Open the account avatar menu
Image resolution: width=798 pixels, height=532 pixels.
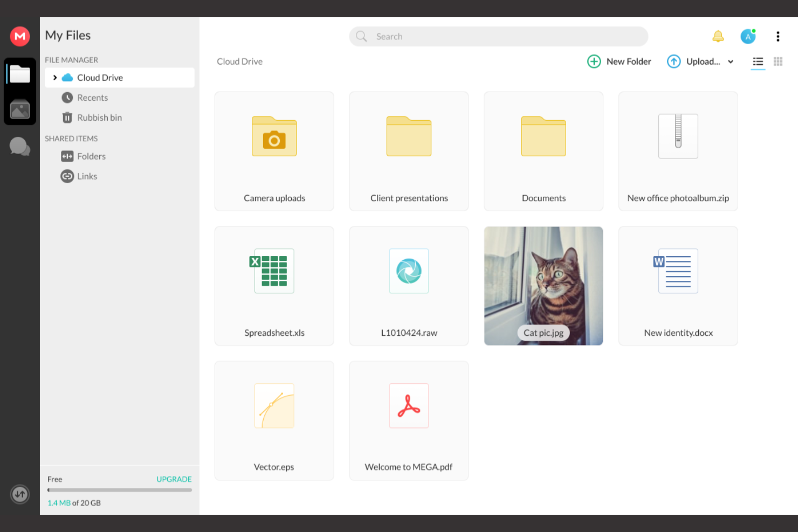click(748, 36)
